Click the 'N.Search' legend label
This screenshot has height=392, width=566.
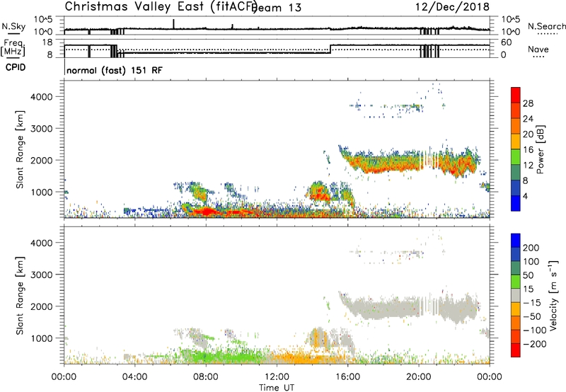click(x=546, y=26)
